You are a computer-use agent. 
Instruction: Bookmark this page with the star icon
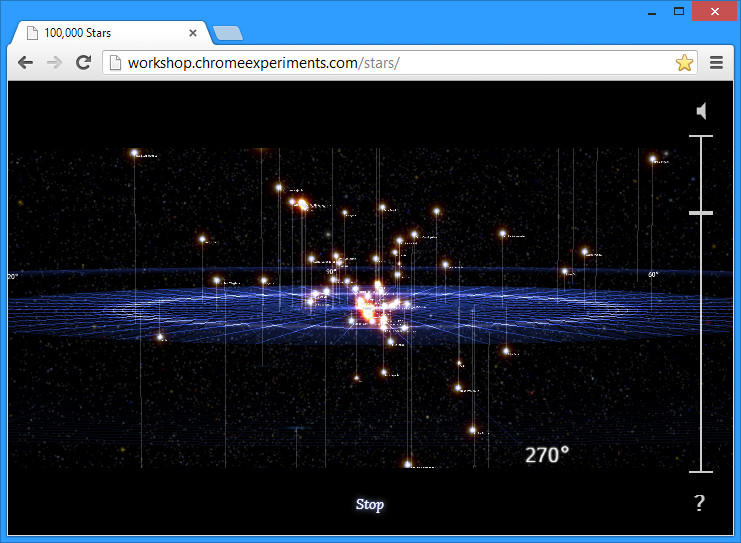pyautogui.click(x=684, y=63)
